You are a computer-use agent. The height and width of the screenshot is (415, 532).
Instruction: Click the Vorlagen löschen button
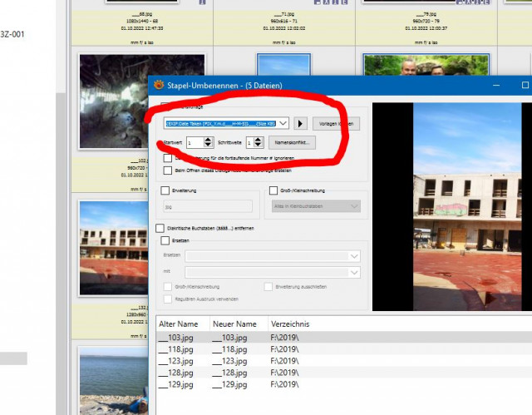pyautogui.click(x=336, y=124)
